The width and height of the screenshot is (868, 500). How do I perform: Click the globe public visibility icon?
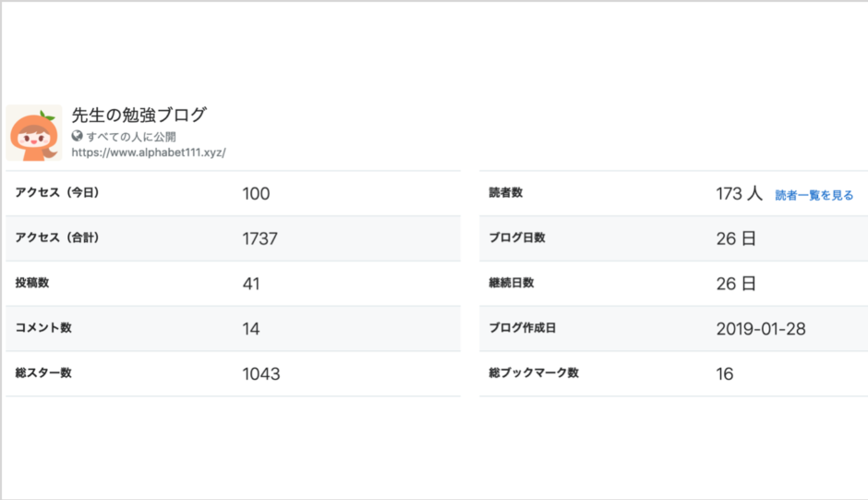[77, 136]
